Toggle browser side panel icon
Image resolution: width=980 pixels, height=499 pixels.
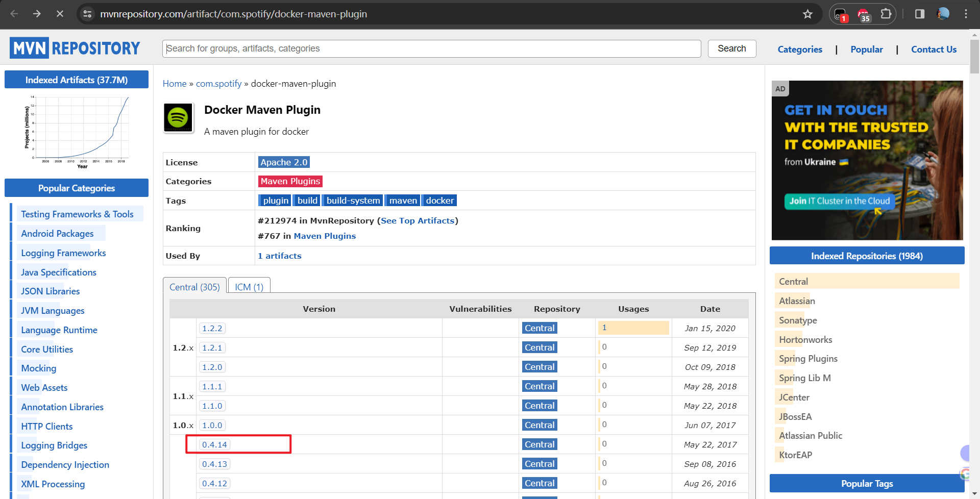920,14
